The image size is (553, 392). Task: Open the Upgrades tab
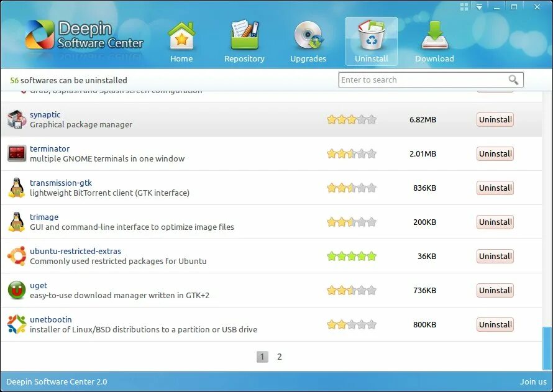click(x=308, y=42)
